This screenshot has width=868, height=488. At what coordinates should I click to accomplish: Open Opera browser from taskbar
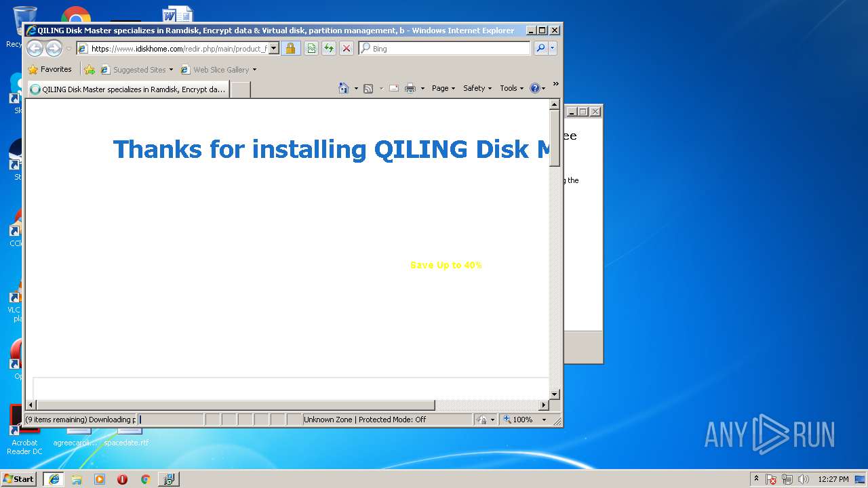click(122, 479)
